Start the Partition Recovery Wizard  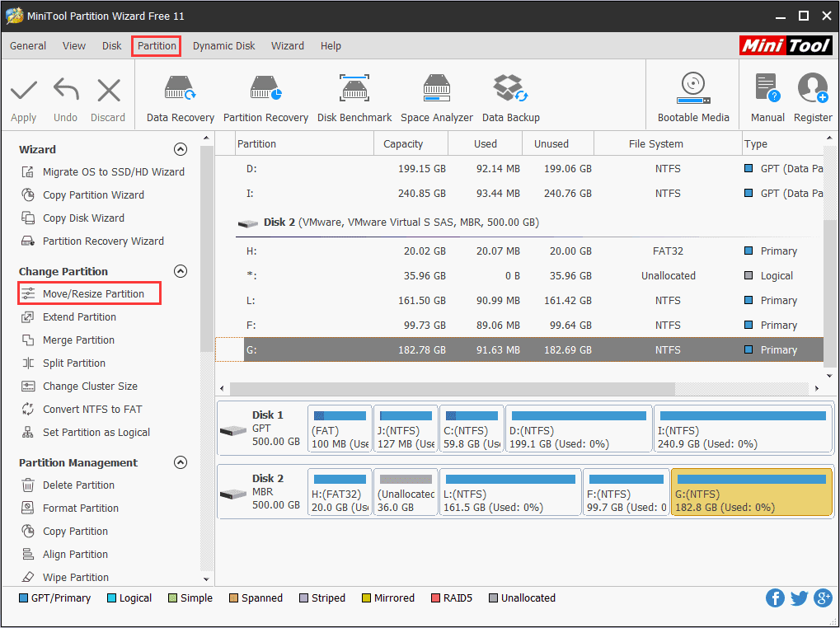click(x=92, y=241)
